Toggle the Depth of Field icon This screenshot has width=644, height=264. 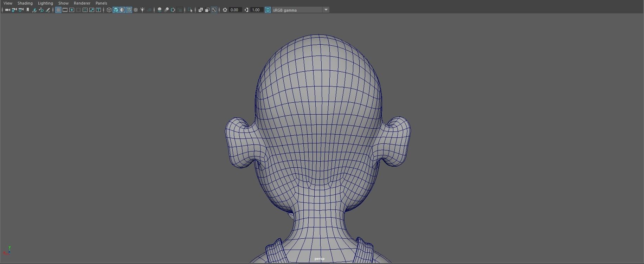[x=180, y=10]
